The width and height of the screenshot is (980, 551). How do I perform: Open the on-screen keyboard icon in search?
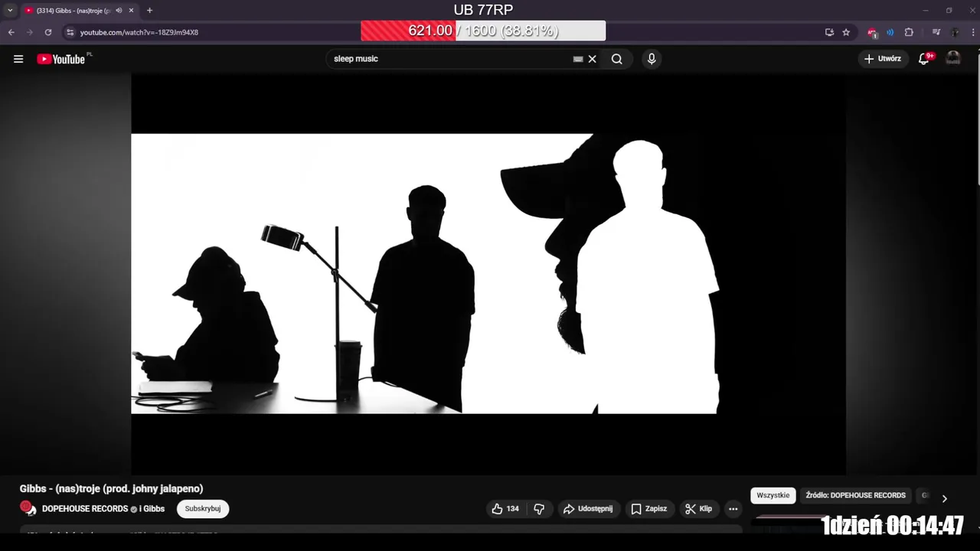578,59
